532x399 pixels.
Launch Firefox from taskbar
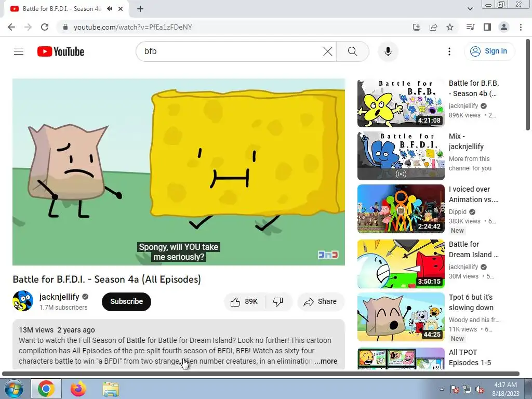78,389
